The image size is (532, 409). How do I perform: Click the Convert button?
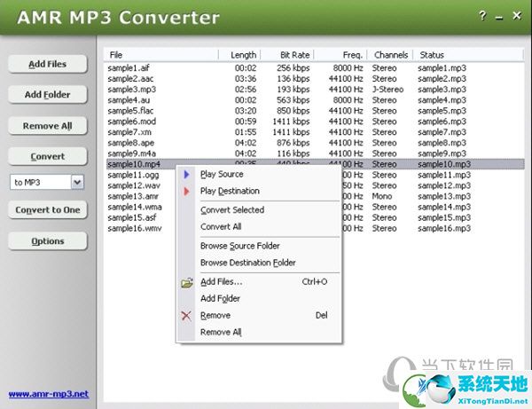[x=48, y=156]
